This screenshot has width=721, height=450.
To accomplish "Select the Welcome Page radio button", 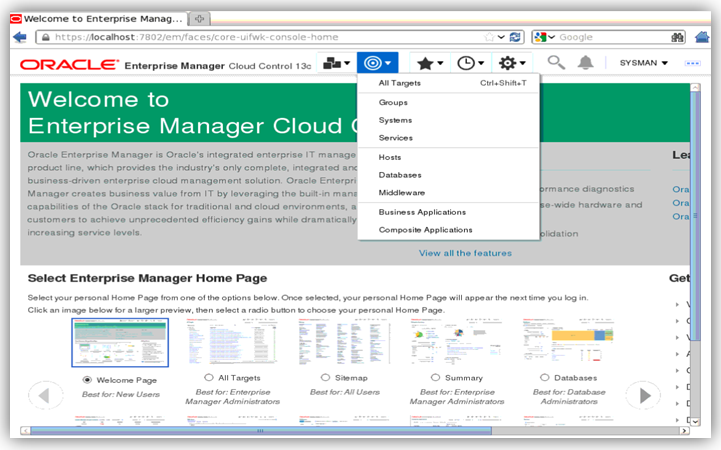I will [86, 380].
